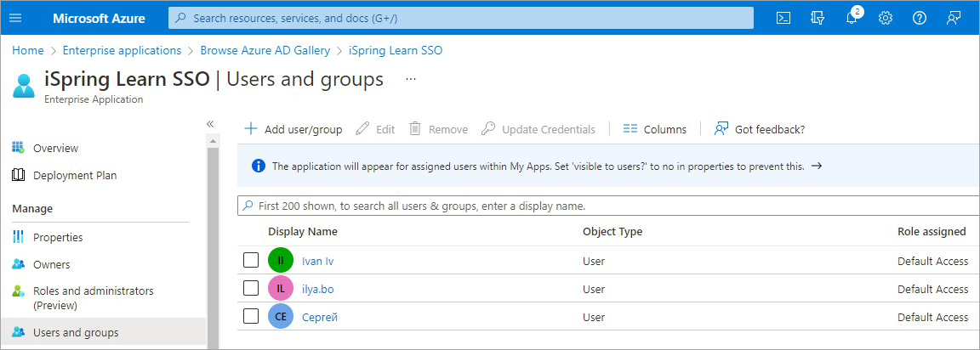Click iSpring Learn SSO breadcrumb
The image size is (980, 350).
click(396, 50)
